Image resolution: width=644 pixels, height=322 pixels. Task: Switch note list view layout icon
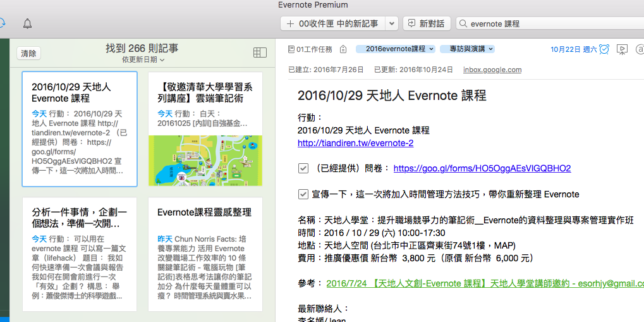(x=260, y=53)
